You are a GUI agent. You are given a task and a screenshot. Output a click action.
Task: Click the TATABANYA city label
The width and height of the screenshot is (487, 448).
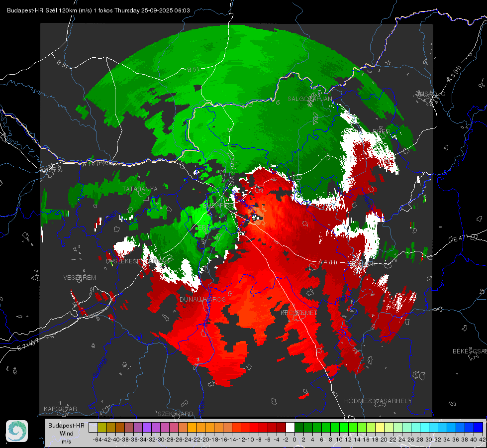click(x=140, y=189)
